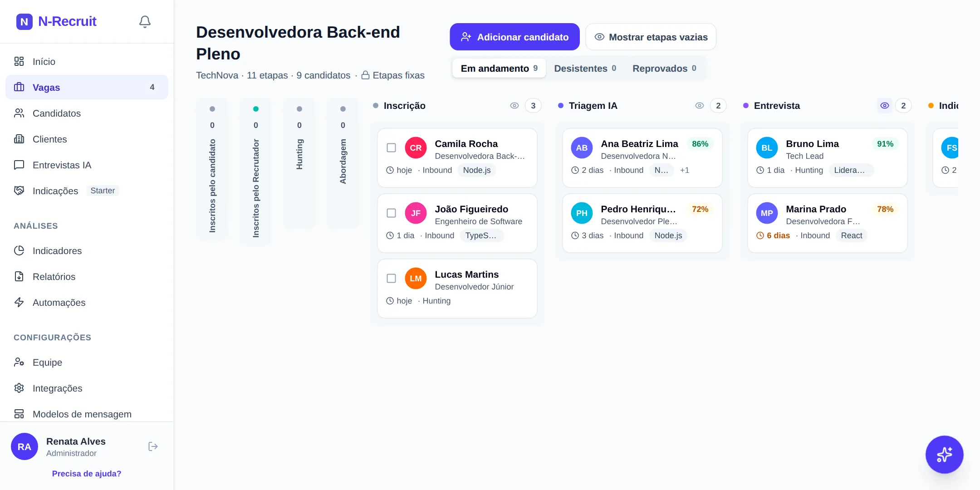Toggle visibility eye of Entrevista column
Screen dimensions: 980x490
click(885, 106)
